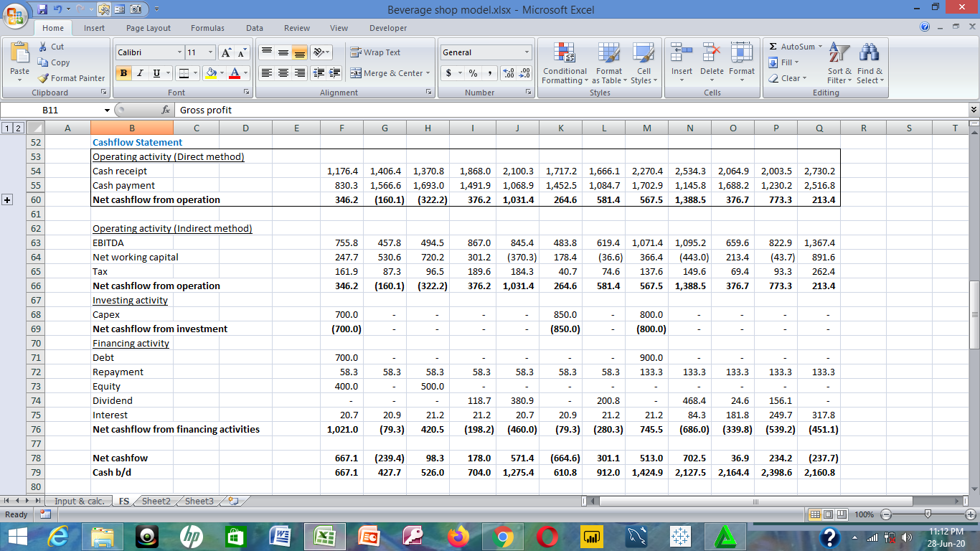
Task: Toggle Bold formatting
Action: click(x=123, y=73)
